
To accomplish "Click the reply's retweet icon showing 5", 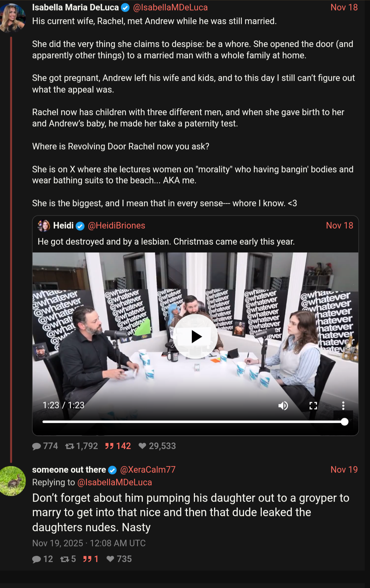I will (x=65, y=559).
